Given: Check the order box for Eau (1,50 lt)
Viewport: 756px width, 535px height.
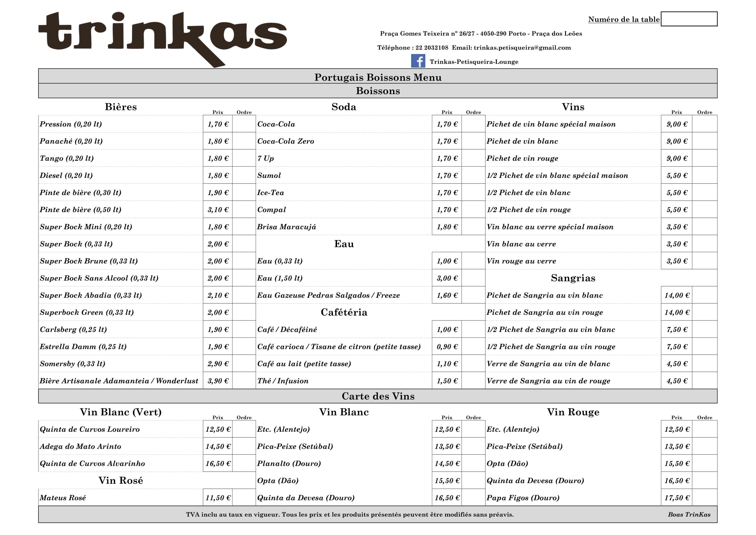Looking at the screenshot, I should [x=473, y=278].
